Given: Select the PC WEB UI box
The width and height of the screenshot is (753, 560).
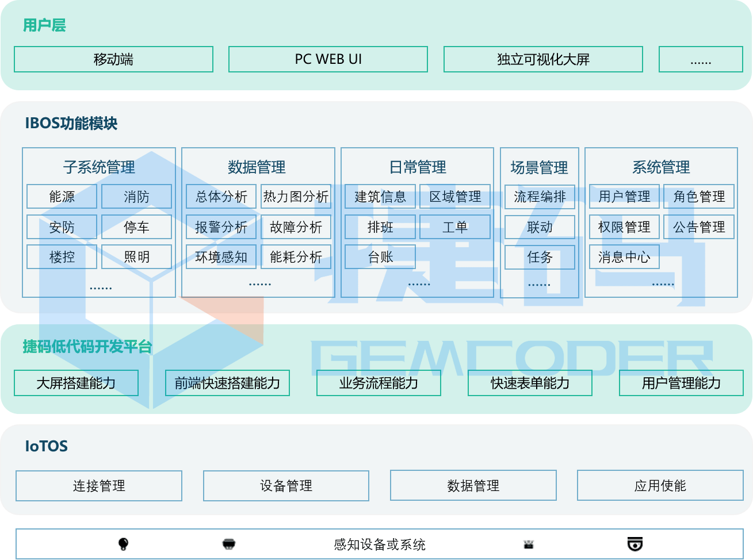Looking at the screenshot, I should (328, 59).
